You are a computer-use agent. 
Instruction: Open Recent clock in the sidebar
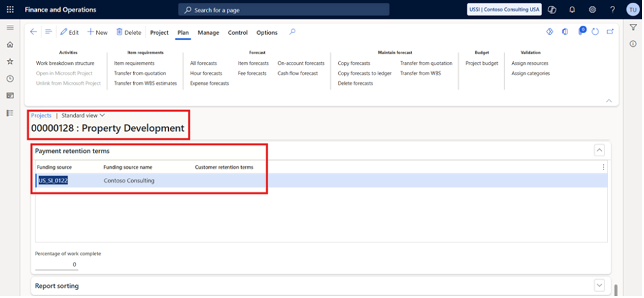(x=11, y=78)
